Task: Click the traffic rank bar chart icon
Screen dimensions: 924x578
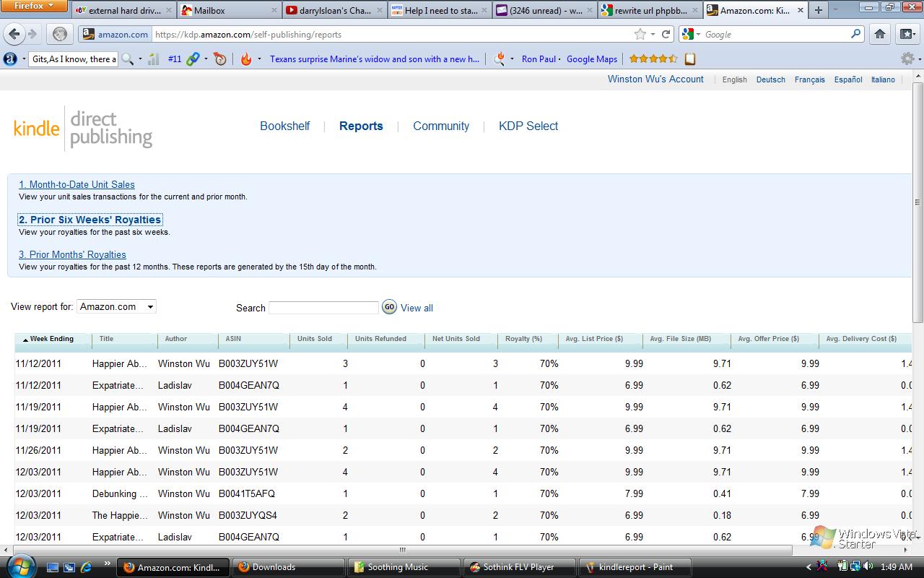Action: (x=154, y=59)
